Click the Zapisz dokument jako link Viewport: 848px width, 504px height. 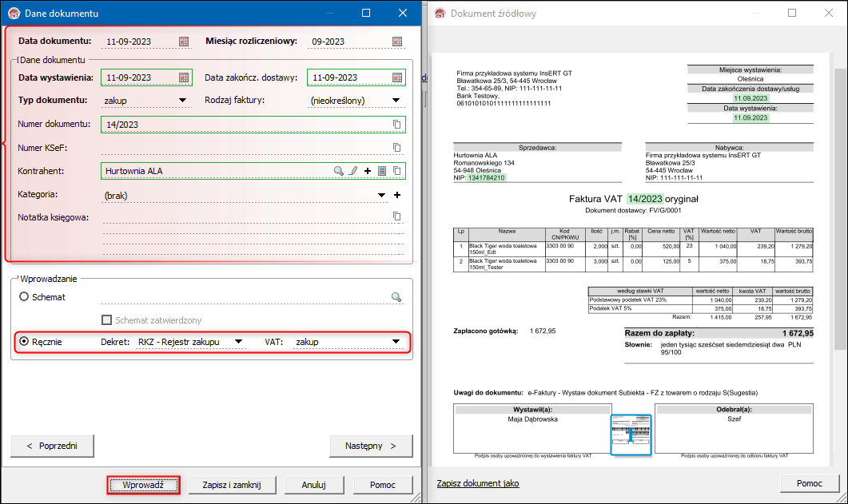[478, 483]
